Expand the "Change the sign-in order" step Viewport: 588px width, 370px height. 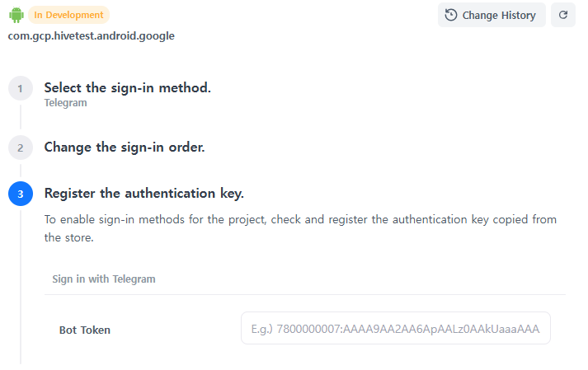point(124,148)
